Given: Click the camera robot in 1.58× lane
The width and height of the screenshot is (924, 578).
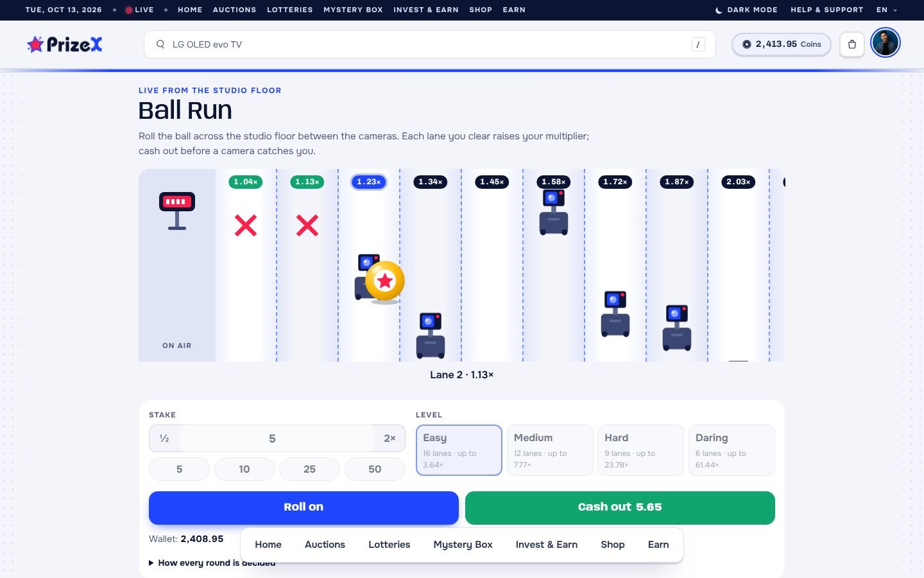Looking at the screenshot, I should 554,213.
